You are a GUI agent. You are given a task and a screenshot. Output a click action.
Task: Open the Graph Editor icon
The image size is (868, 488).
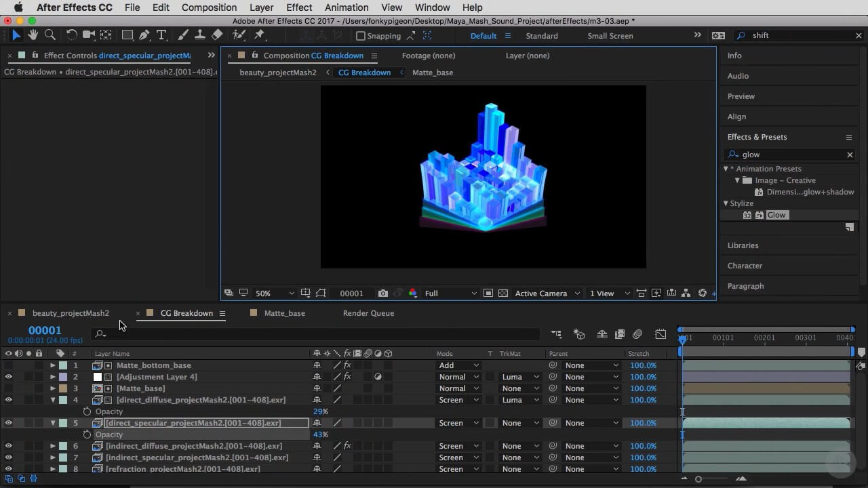point(660,334)
